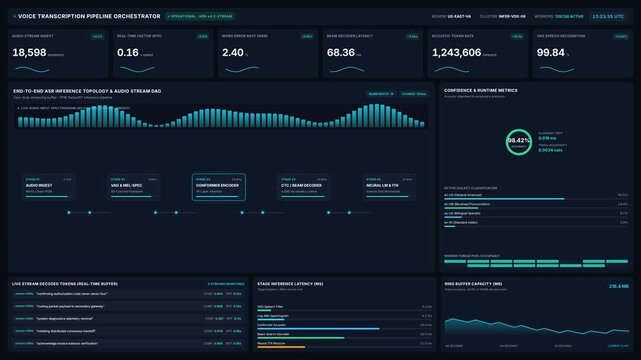Select the Cluster INFER-VOX-09 label

(x=502, y=16)
